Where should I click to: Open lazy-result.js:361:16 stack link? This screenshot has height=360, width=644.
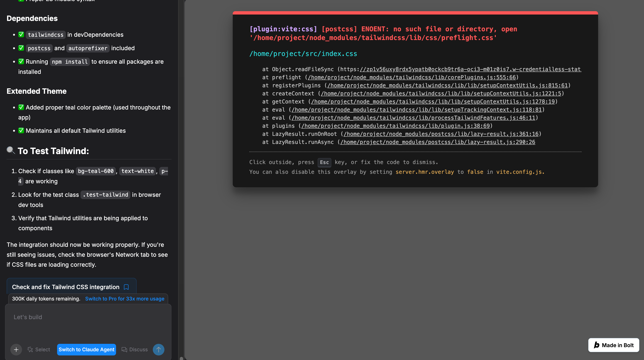441,134
